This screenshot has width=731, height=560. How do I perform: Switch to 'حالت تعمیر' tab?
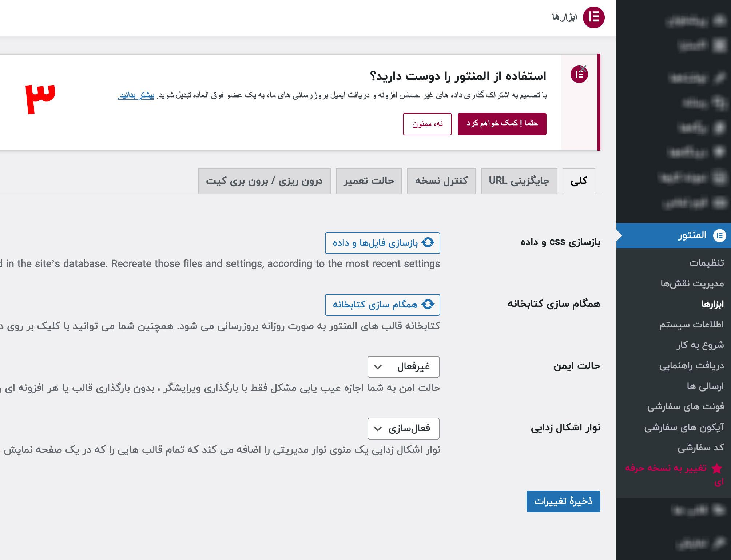click(369, 181)
